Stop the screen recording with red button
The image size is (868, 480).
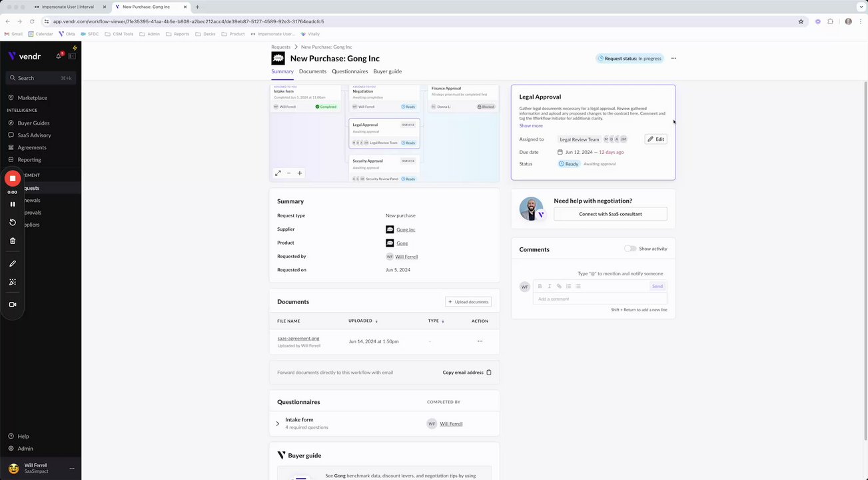coord(13,178)
